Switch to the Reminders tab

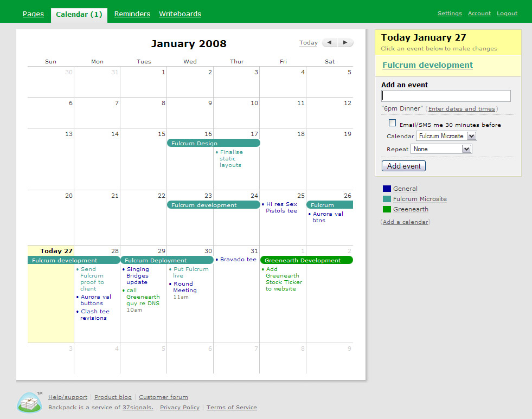pos(132,14)
